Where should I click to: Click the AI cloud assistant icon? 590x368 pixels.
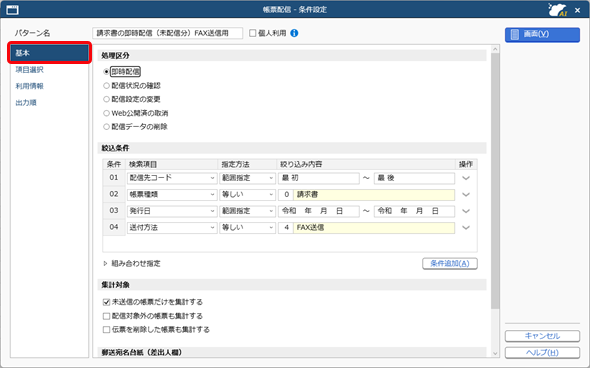click(x=558, y=10)
